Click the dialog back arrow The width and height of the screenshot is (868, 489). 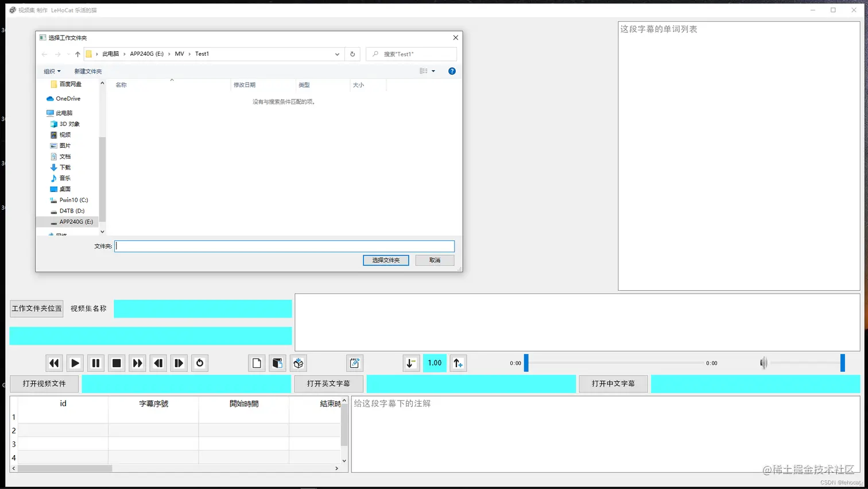(x=45, y=54)
